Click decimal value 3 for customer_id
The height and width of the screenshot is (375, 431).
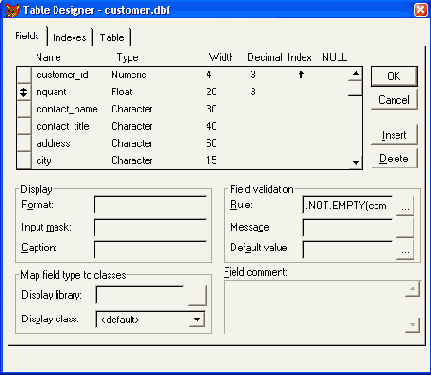(253, 75)
